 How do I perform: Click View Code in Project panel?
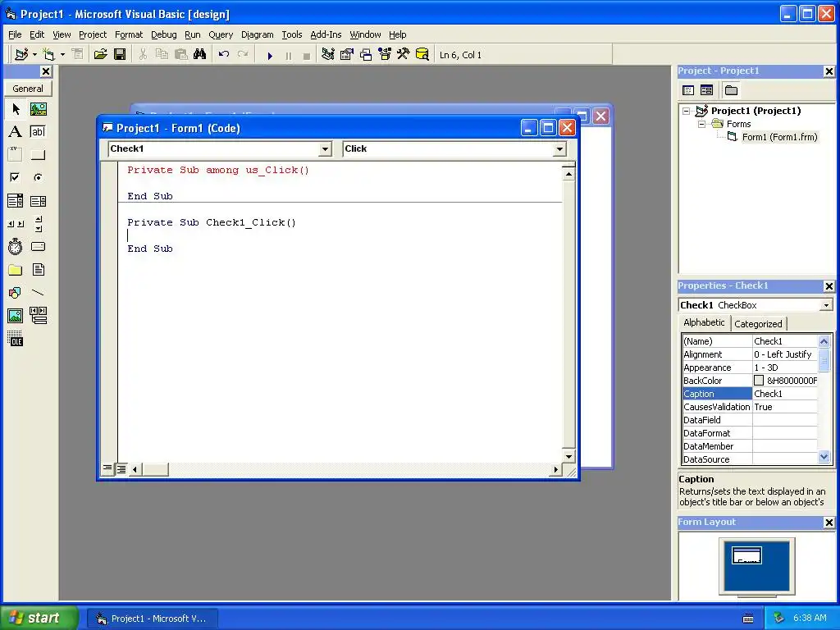pos(688,90)
